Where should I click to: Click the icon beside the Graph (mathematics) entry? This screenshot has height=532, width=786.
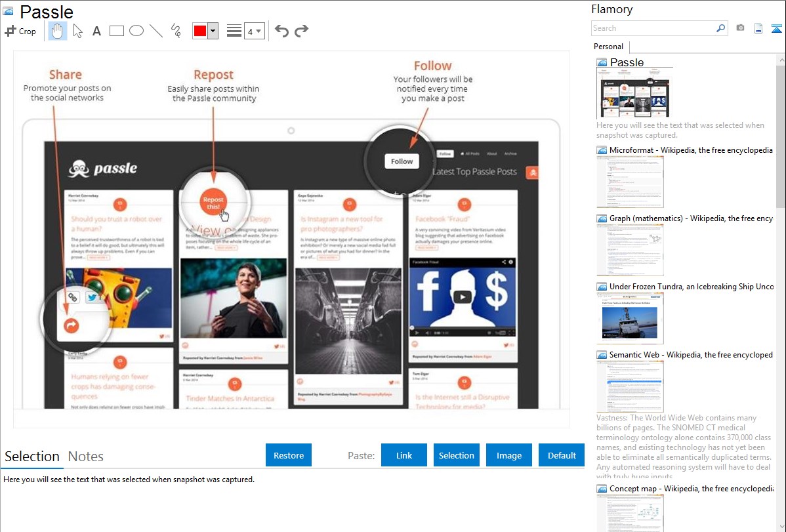tap(602, 218)
